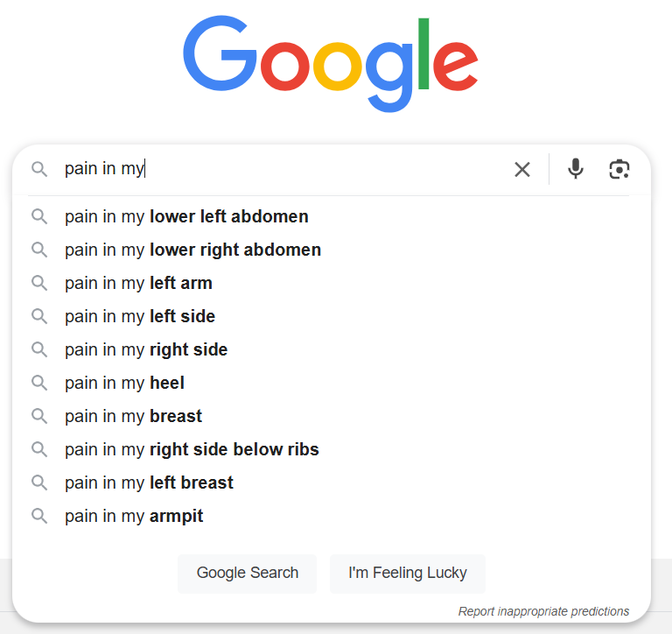Pick the 'pain in my left side' suggestion

[x=140, y=316]
